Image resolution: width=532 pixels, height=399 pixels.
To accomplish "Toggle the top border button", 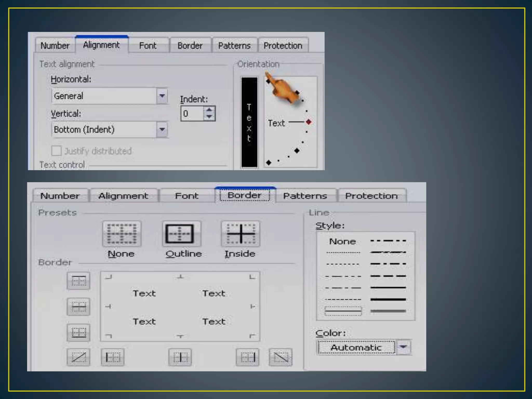I will pos(78,281).
